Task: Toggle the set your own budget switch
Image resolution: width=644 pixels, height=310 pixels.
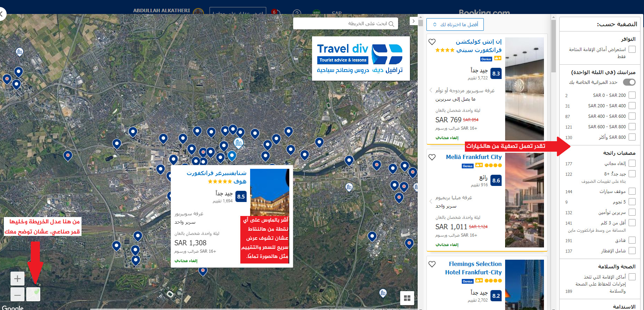Action: 629,82
